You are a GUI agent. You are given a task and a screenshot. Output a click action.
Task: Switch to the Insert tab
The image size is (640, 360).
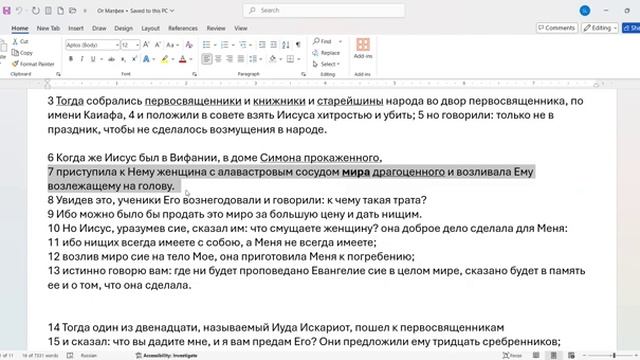coord(76,28)
